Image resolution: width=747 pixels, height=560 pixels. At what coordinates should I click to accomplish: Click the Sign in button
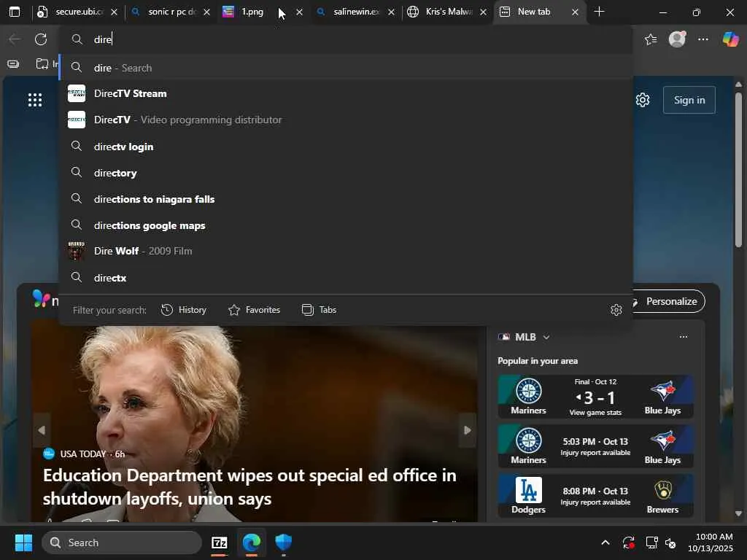click(689, 100)
